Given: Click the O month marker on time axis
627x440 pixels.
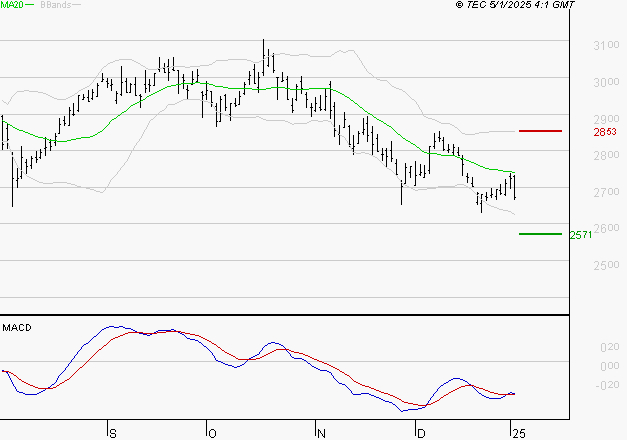Looking at the screenshot, I should 213,434.
